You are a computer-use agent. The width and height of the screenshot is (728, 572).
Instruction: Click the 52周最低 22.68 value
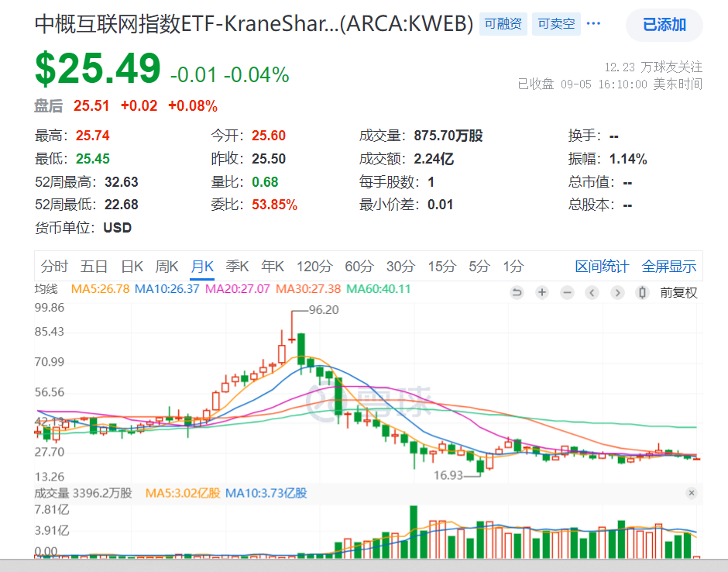pyautogui.click(x=121, y=205)
